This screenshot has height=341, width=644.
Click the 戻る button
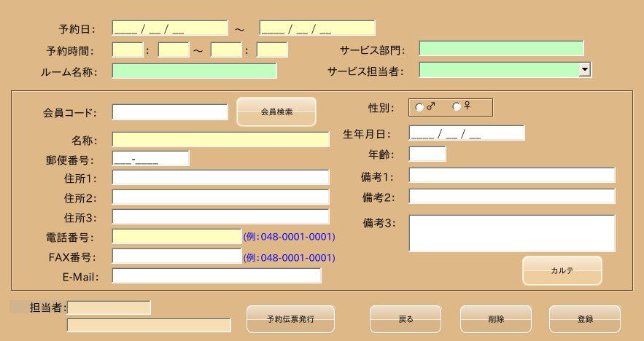pos(406,319)
